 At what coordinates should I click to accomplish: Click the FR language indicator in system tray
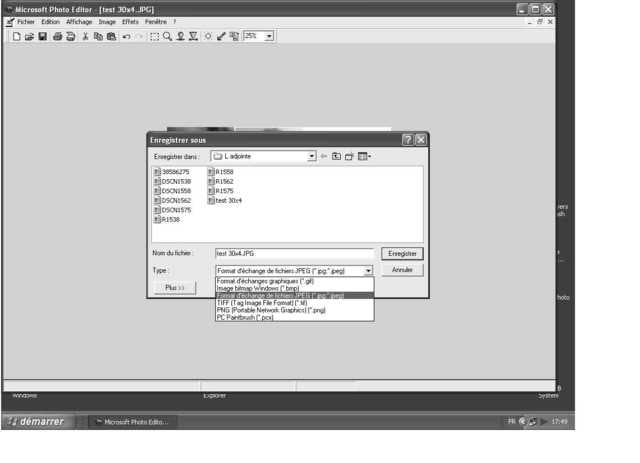[512, 421]
